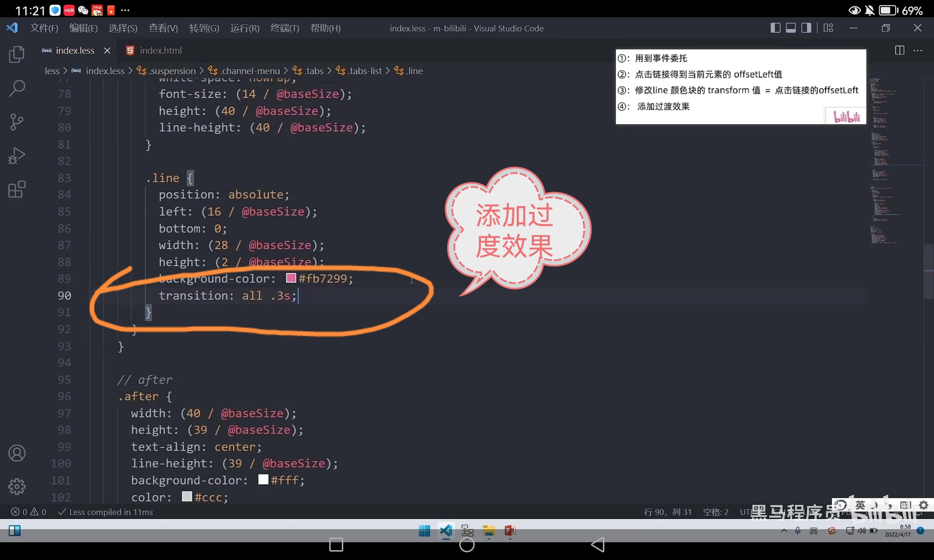Open the Customize Layout icon
934x560 pixels.
[x=828, y=28]
